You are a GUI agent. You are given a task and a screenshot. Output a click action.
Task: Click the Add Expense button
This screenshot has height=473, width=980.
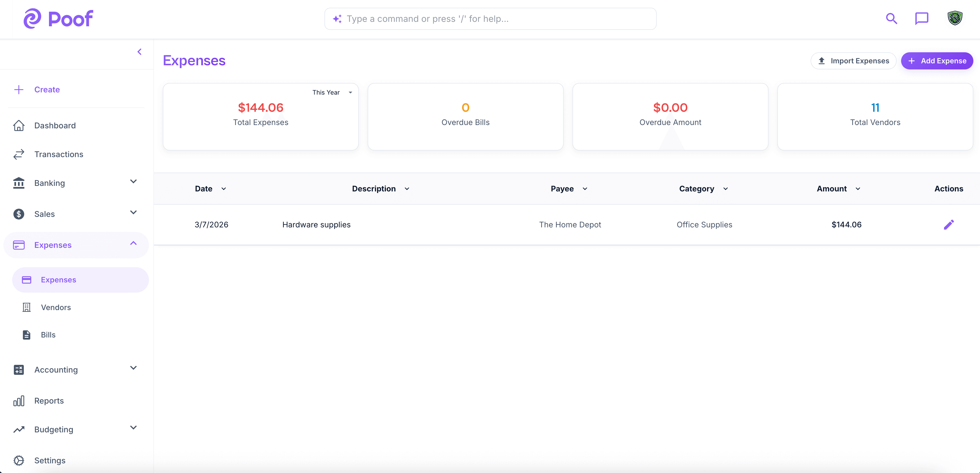[x=937, y=61]
